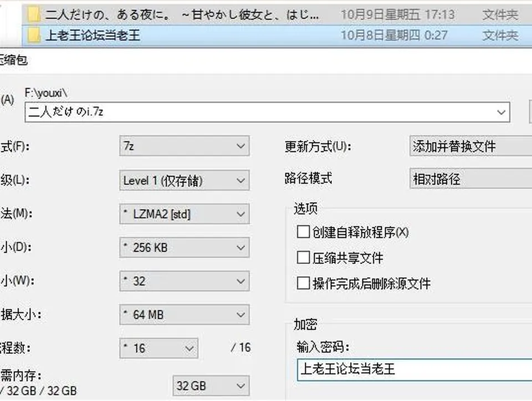Open the LZMA2 [std] method dropdown
Screen dimensions: 532x401
(184, 214)
